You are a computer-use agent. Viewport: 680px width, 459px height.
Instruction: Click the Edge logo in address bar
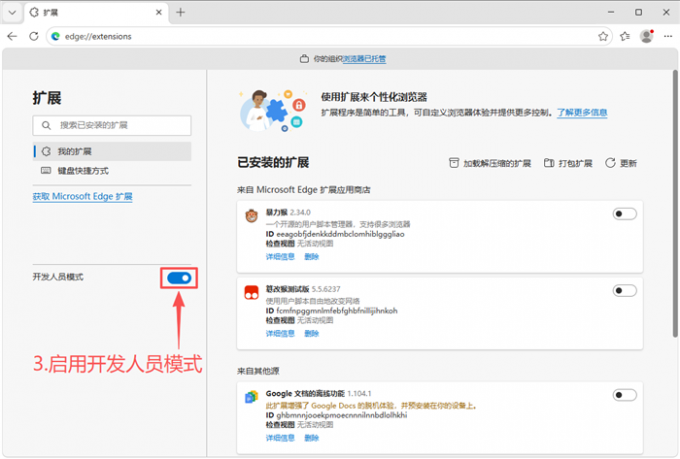[56, 36]
